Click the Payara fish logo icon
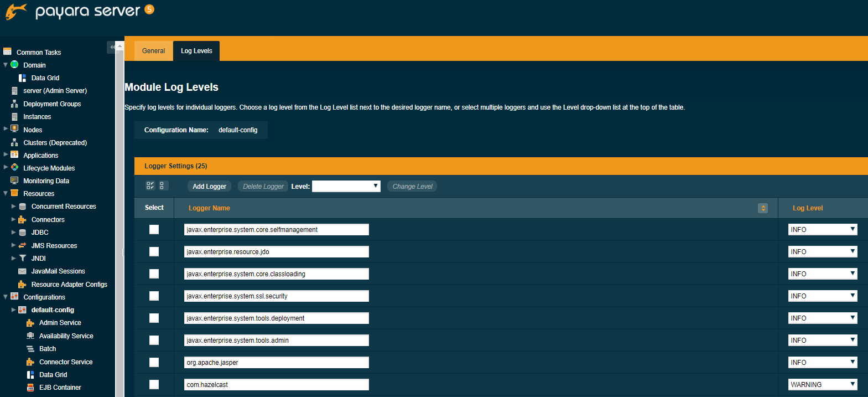868x397 pixels. (x=16, y=12)
